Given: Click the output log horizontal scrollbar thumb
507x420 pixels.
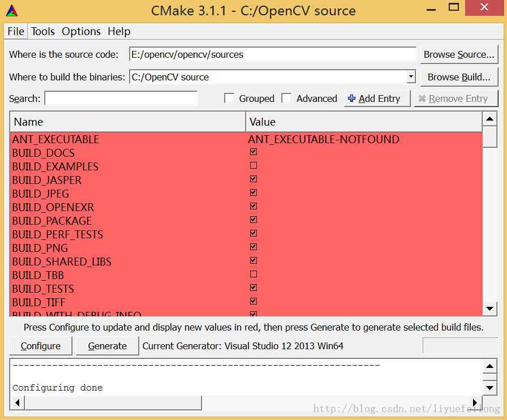Looking at the screenshot, I should [x=113, y=402].
